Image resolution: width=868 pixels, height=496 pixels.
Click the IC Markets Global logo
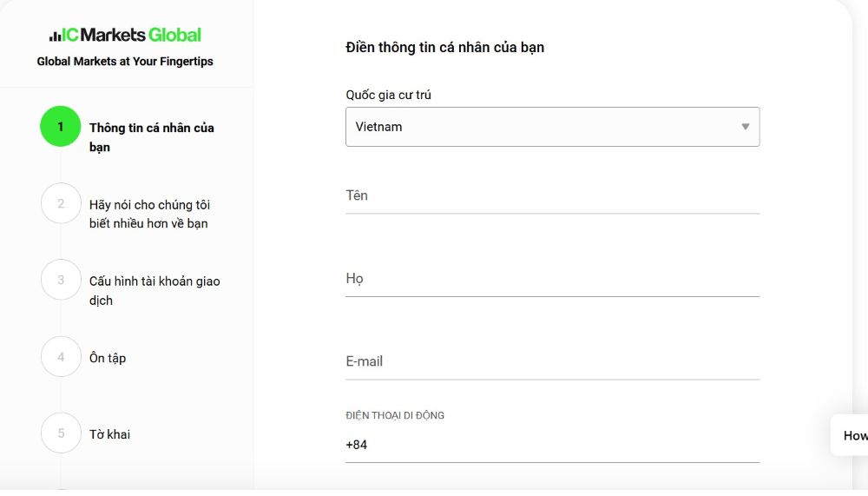click(x=125, y=35)
